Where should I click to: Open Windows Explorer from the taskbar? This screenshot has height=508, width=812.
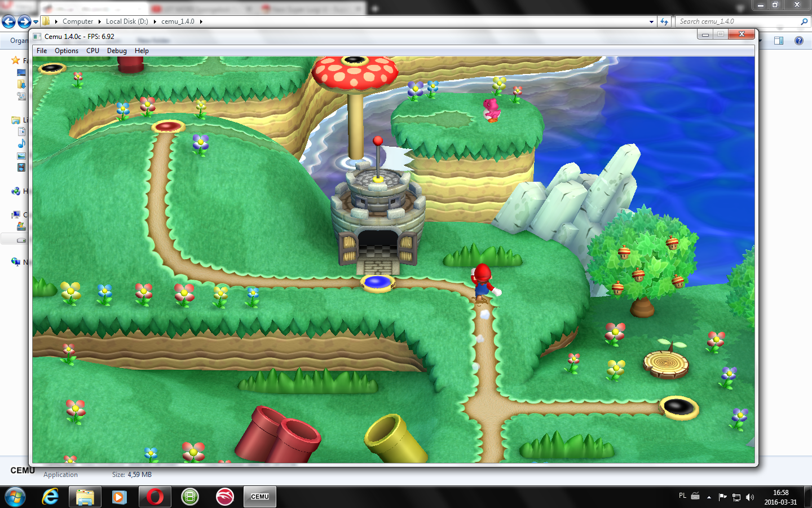click(x=85, y=497)
